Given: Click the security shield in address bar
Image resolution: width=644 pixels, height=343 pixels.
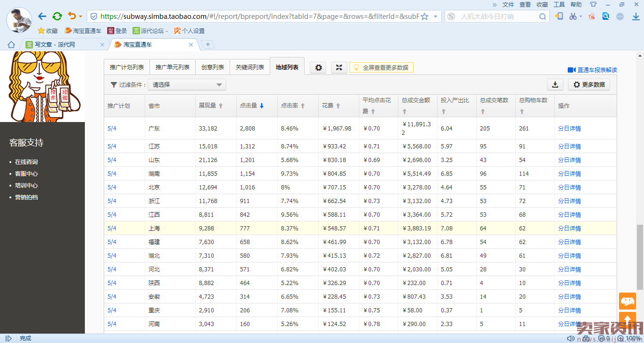Looking at the screenshot, I should (94, 16).
